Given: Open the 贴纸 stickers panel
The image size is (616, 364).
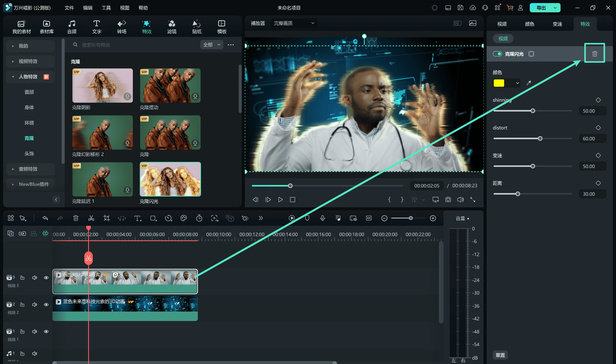Looking at the screenshot, I should point(197,27).
